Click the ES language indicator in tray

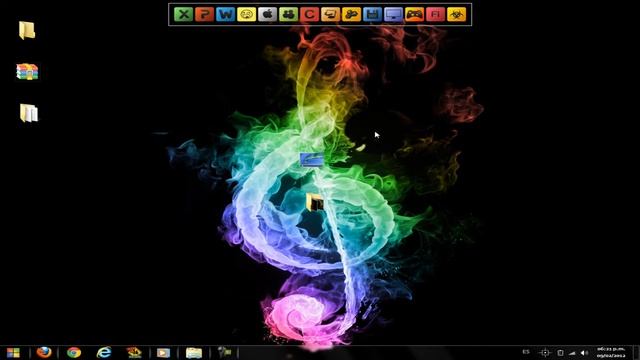click(x=526, y=352)
